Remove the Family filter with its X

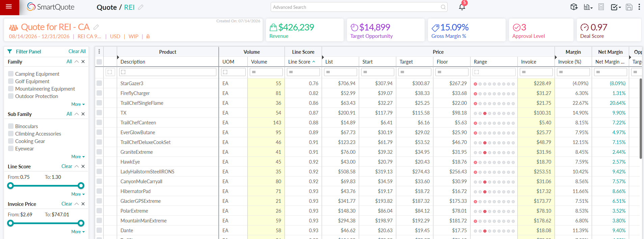[x=83, y=62]
